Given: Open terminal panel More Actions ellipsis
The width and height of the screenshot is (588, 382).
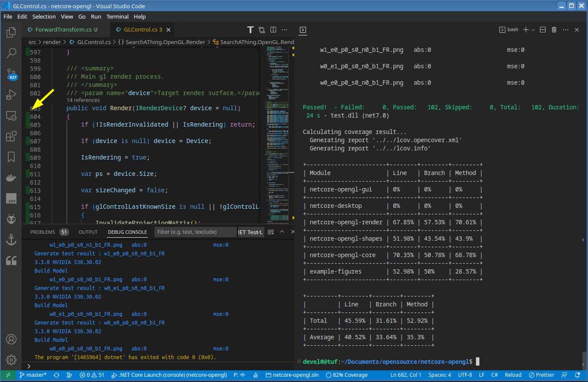Looking at the screenshot, I should [565, 30].
